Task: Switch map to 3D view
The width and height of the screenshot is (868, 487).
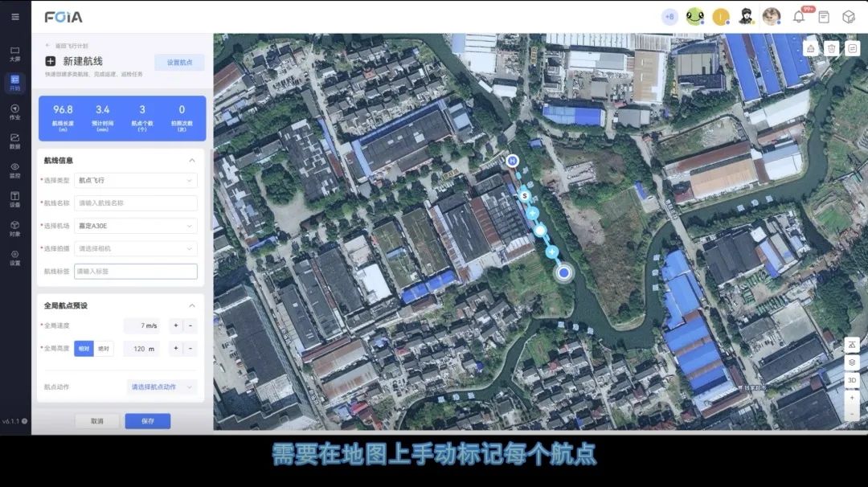Action: coord(852,380)
